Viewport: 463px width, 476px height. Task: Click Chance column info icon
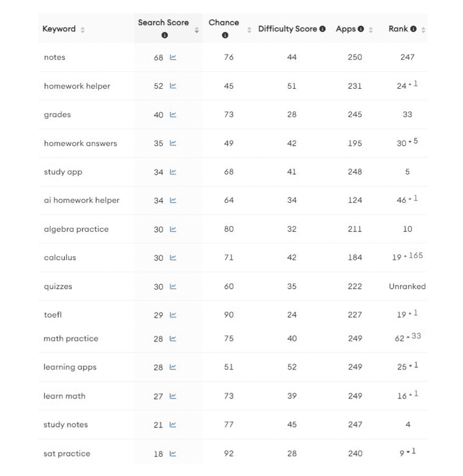pyautogui.click(x=225, y=35)
